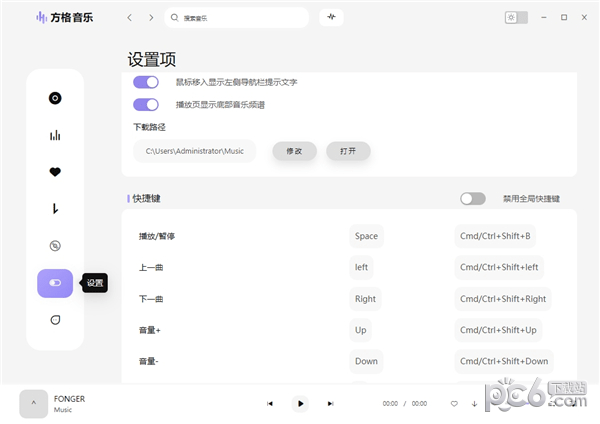Skip to next track
The height and width of the screenshot is (424, 600).
pos(331,403)
